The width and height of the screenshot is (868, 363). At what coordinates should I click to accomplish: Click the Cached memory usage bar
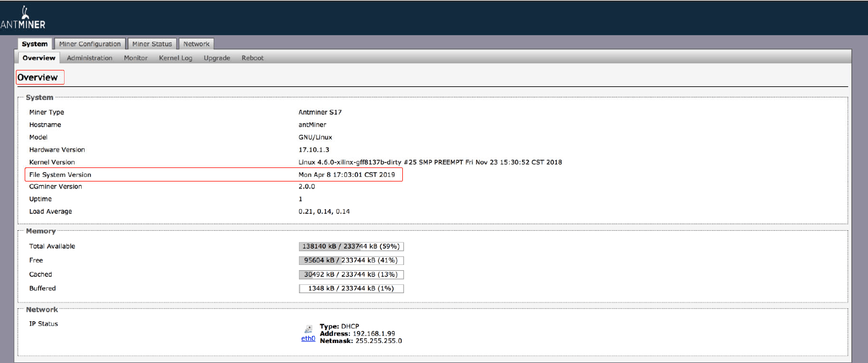[351, 274]
